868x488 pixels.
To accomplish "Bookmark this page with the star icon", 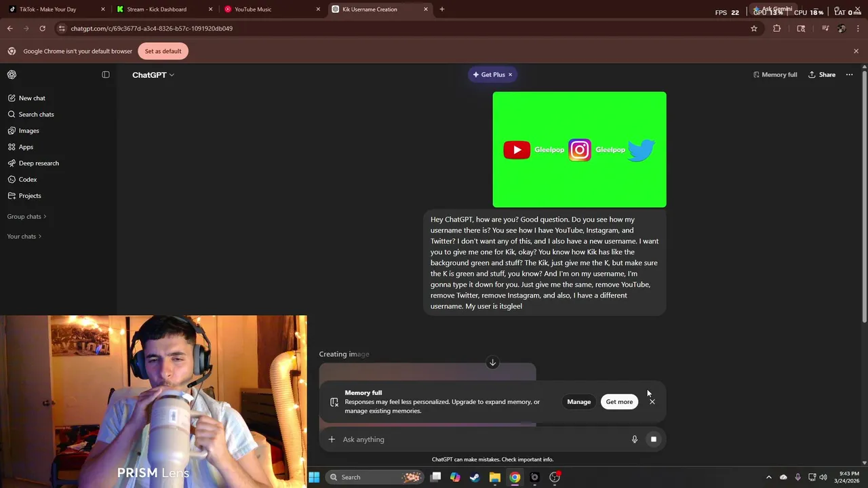I will (x=754, y=28).
